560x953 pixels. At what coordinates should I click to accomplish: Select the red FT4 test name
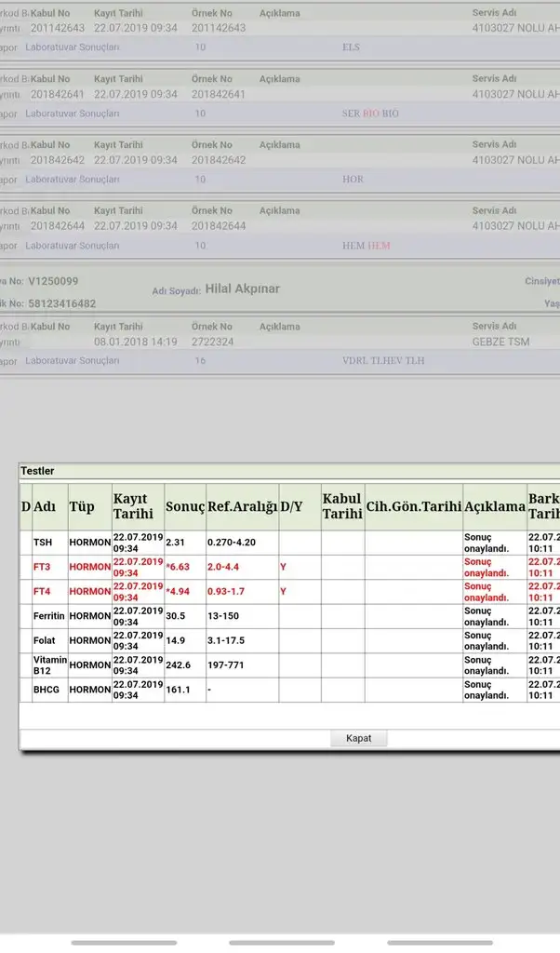(42, 591)
